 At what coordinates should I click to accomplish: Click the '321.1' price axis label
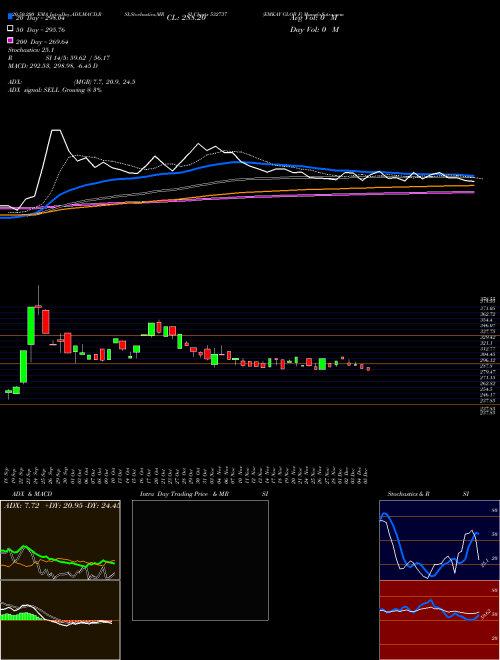coord(487,343)
